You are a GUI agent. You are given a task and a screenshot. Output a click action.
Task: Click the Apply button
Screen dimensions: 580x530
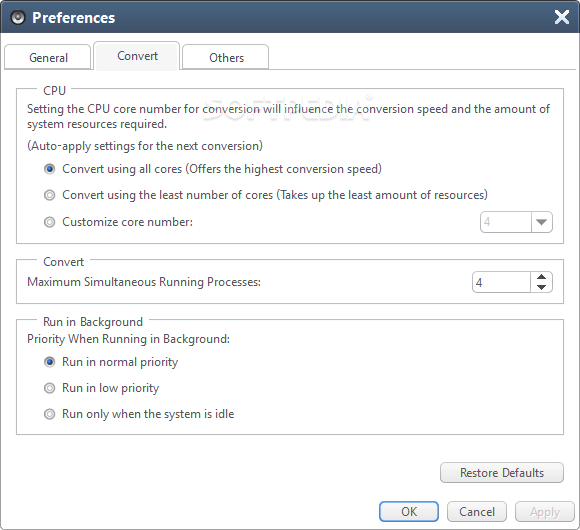click(x=545, y=512)
